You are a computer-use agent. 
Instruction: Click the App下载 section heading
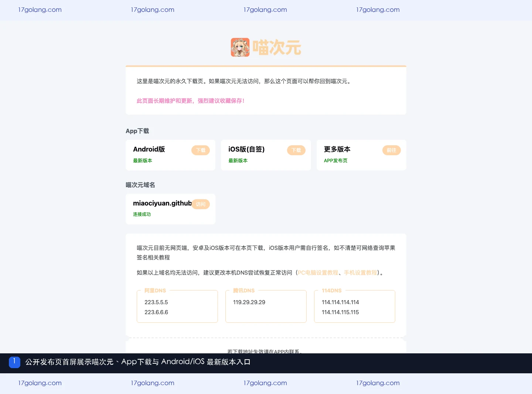point(137,131)
